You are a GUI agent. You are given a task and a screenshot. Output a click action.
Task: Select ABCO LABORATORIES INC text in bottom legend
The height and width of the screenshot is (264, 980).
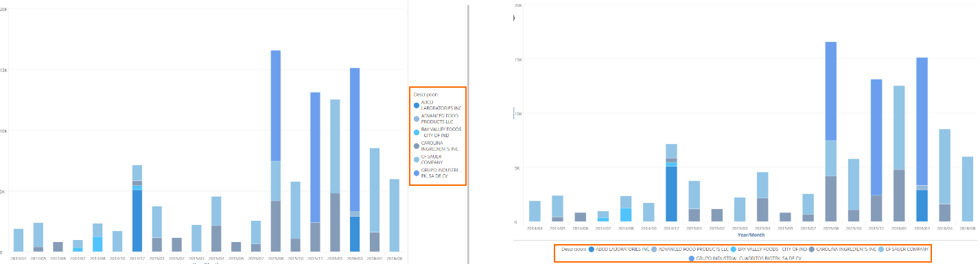coord(623,250)
